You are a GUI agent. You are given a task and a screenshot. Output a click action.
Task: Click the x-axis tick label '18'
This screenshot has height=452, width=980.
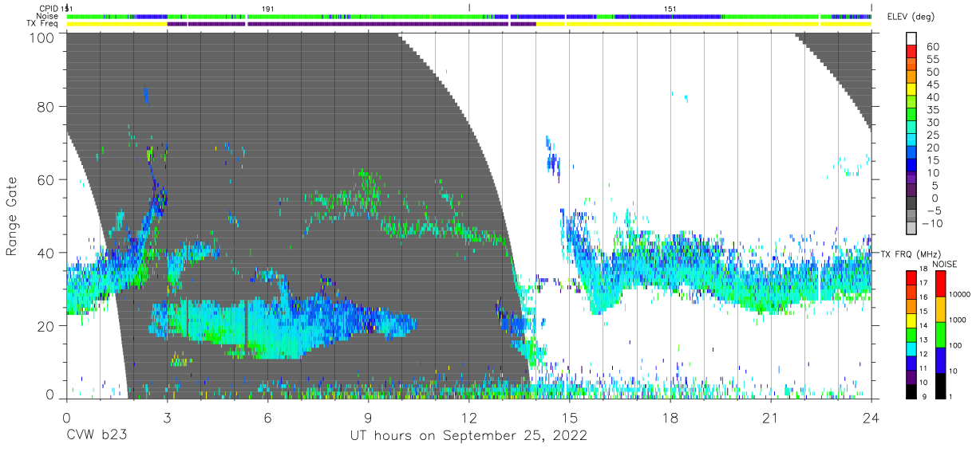tap(670, 419)
